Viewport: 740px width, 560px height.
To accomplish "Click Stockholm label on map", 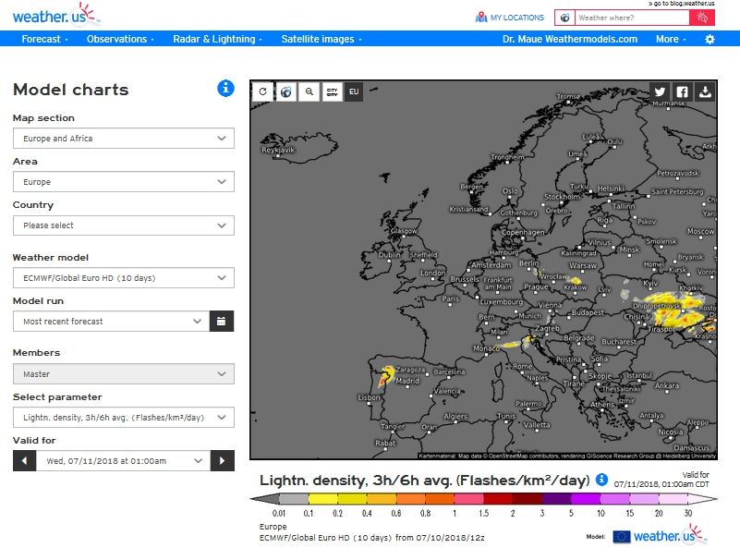I will click(x=562, y=197).
